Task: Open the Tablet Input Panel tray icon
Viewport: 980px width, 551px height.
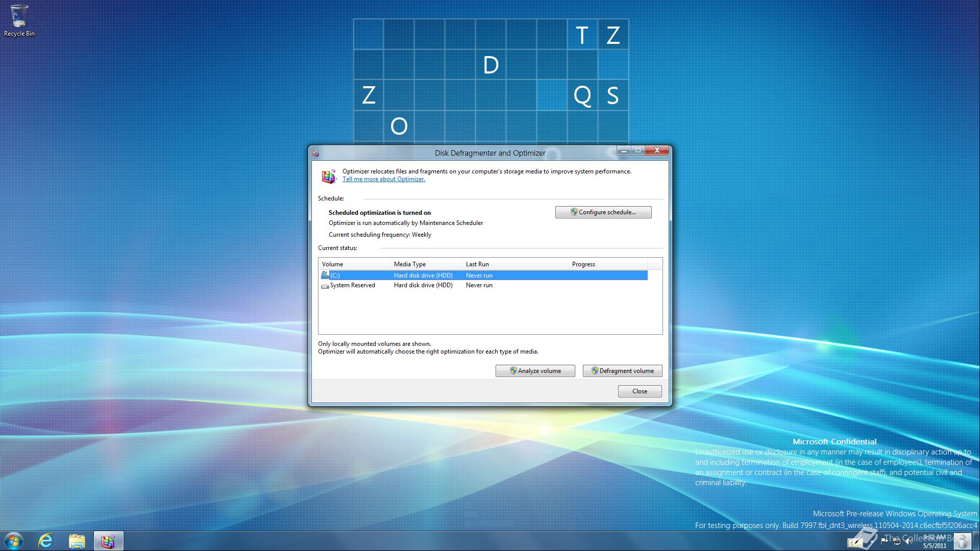Action: 855,543
